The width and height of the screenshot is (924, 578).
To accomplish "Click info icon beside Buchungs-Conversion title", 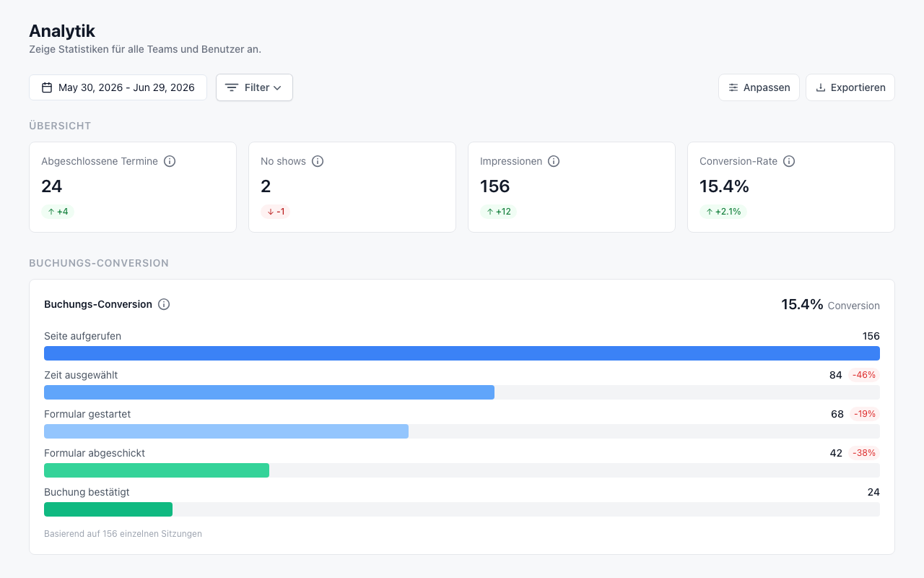I will [x=164, y=304].
